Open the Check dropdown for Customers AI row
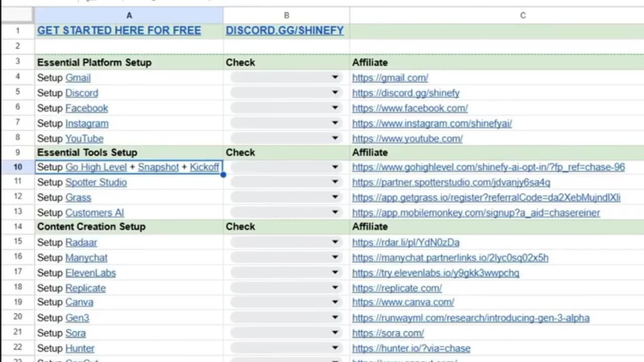This screenshot has width=644, height=362. coord(285,212)
